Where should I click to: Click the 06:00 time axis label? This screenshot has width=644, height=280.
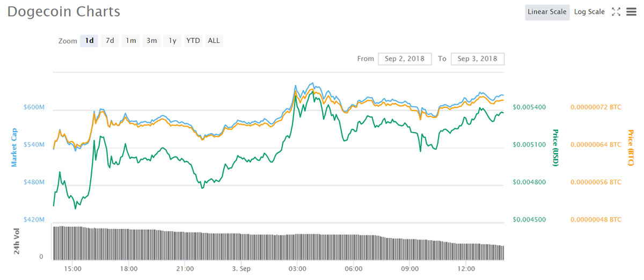click(354, 269)
